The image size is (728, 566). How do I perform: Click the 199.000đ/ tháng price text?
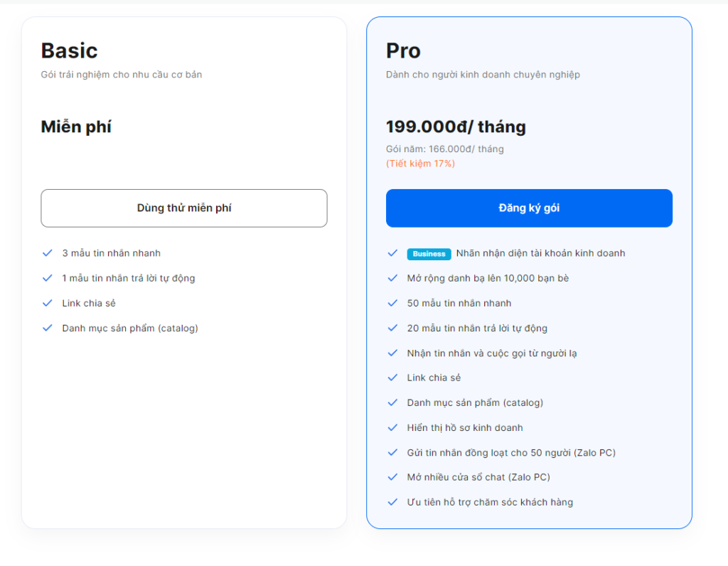pyautogui.click(x=456, y=127)
